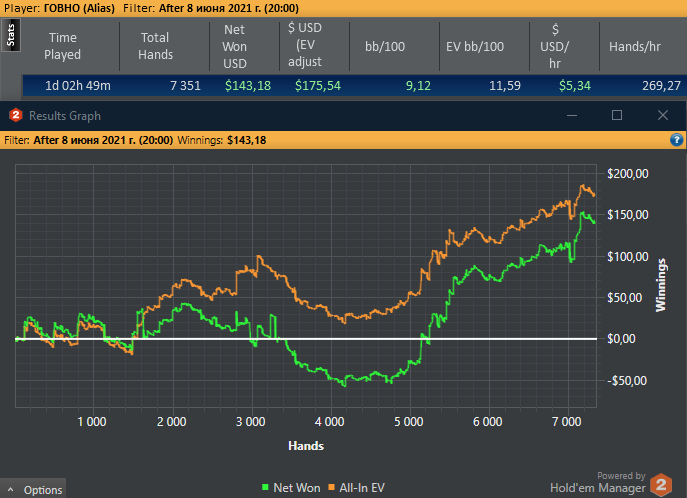Click the Hold'em Manager 2 logo in title bar
This screenshot has height=498, width=687.
[x=15, y=116]
